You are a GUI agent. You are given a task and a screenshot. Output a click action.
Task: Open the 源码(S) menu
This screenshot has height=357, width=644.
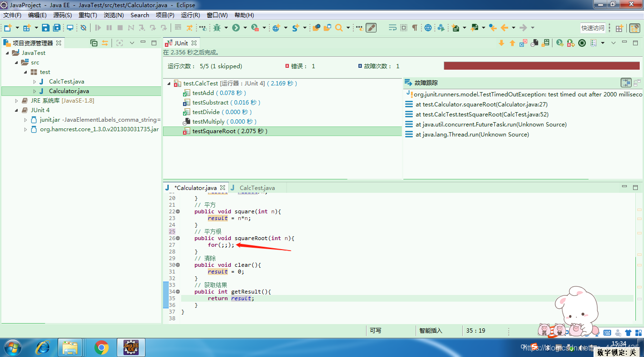[x=62, y=15]
